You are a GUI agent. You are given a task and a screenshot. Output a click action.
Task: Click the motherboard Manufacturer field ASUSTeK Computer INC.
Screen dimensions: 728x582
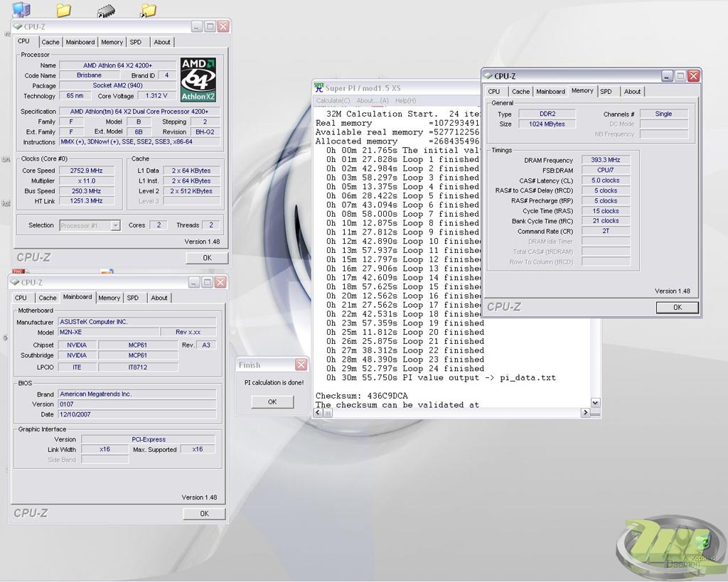pos(137,322)
